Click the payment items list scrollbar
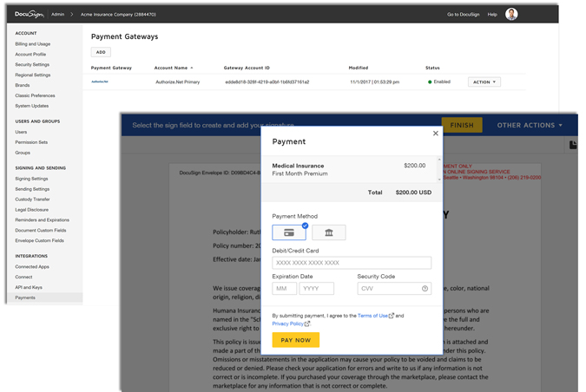Viewport: 586px width, 392px height. [439, 169]
